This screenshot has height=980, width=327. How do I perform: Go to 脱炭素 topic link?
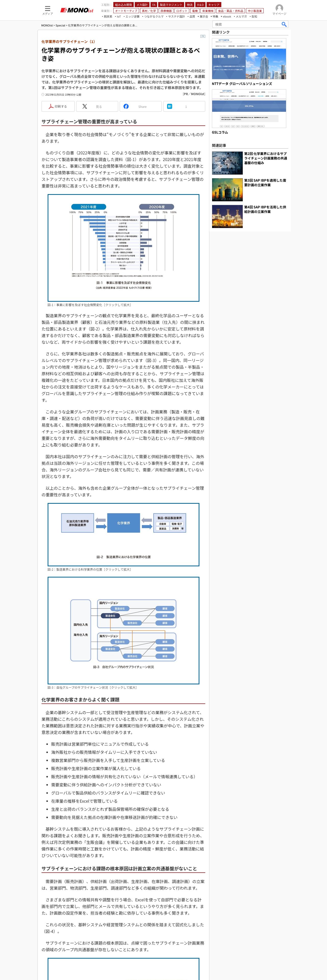(x=108, y=17)
